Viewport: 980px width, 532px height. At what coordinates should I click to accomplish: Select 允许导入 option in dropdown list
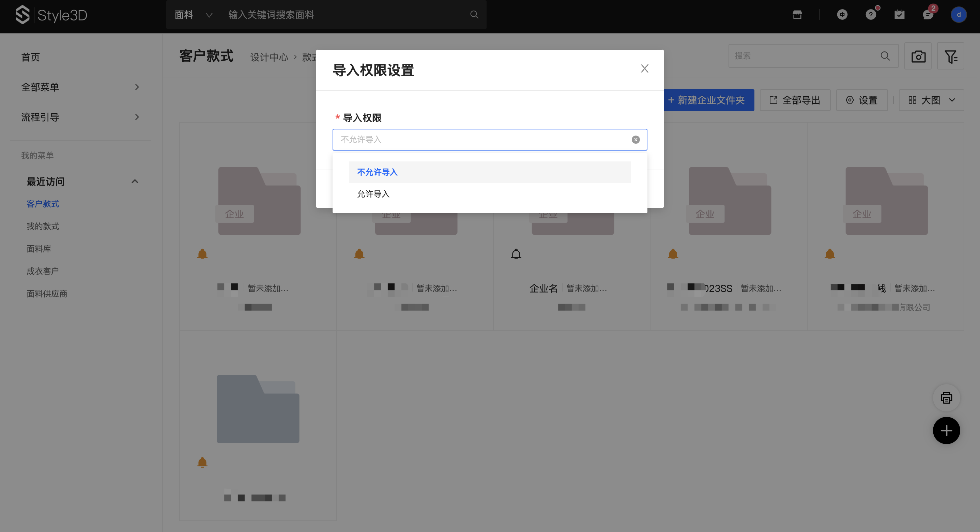click(x=373, y=194)
